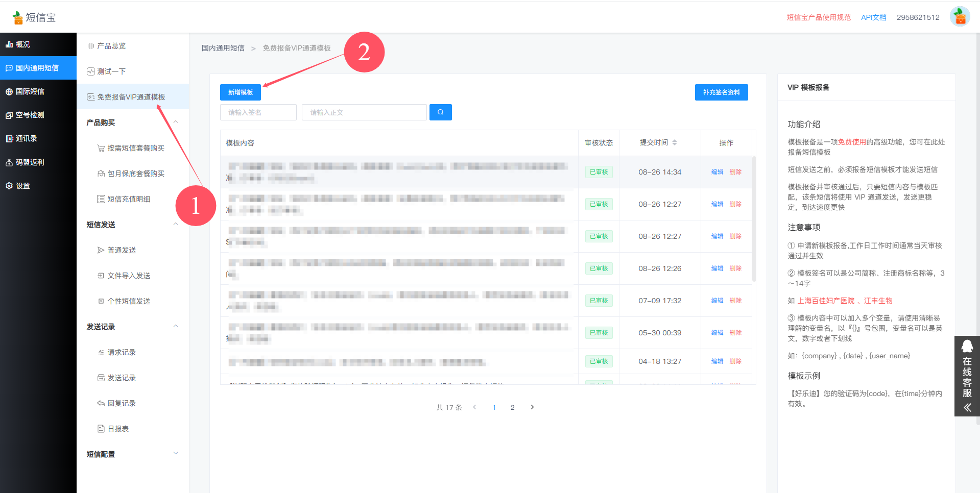Open 请求记录
Image resolution: width=980 pixels, height=493 pixels.
[x=133, y=352]
